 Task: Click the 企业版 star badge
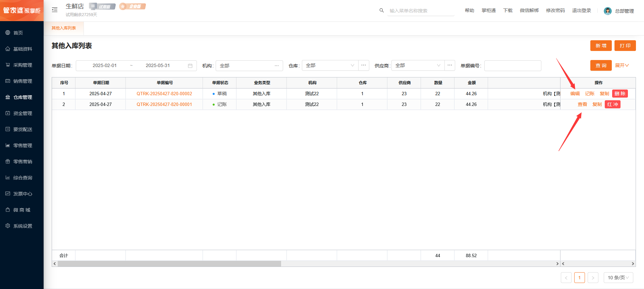pyautogui.click(x=132, y=6)
